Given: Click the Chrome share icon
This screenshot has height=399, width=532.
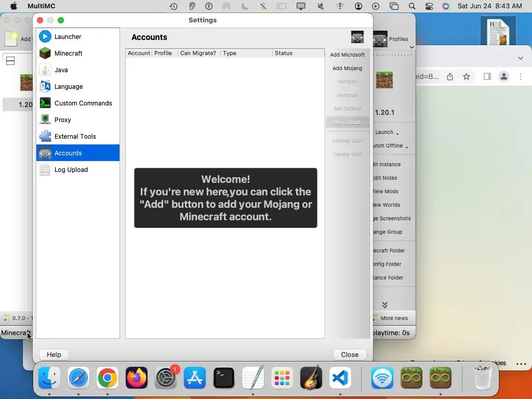Looking at the screenshot, I should point(450,77).
